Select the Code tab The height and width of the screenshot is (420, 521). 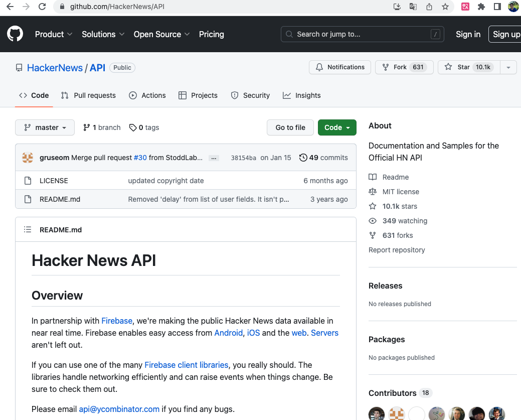pos(34,95)
